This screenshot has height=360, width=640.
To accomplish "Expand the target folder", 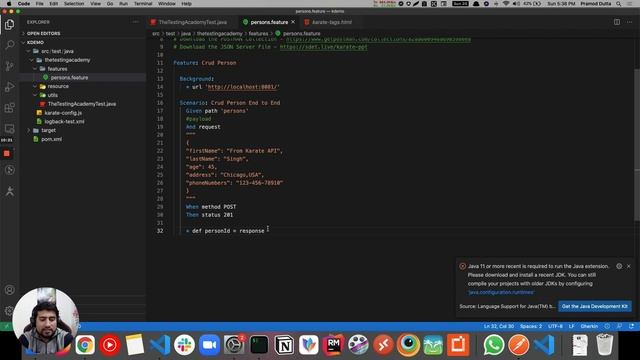I will (48, 131).
